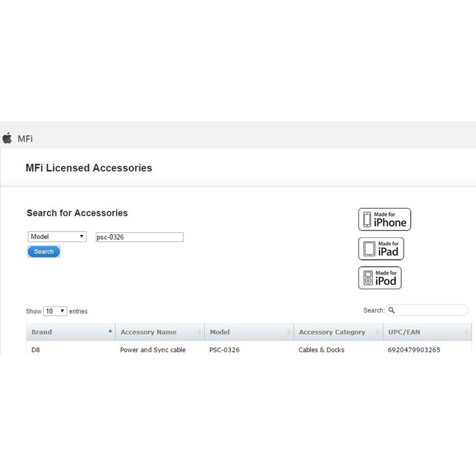The height and width of the screenshot is (476, 476).
Task: Click the Made for iPad badge
Action: tap(381, 249)
